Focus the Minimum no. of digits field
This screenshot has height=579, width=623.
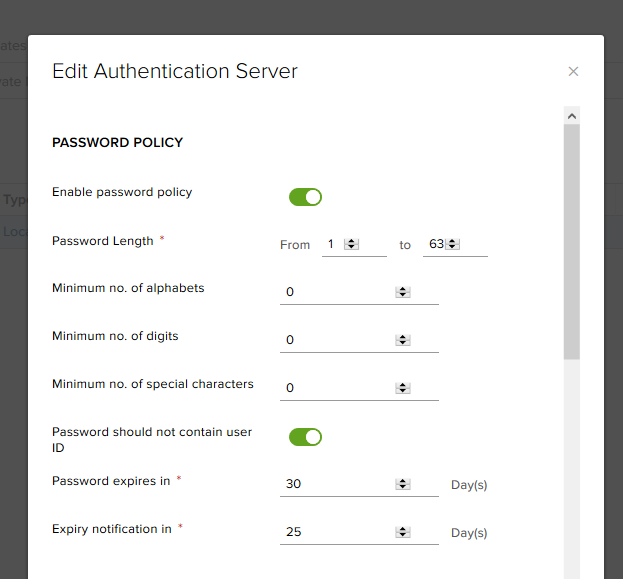338,340
